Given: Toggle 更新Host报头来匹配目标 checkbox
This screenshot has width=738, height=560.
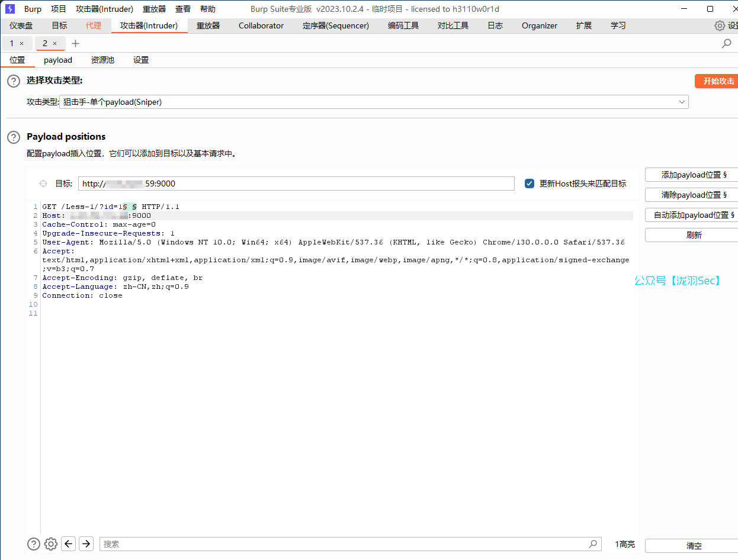Looking at the screenshot, I should coord(530,184).
